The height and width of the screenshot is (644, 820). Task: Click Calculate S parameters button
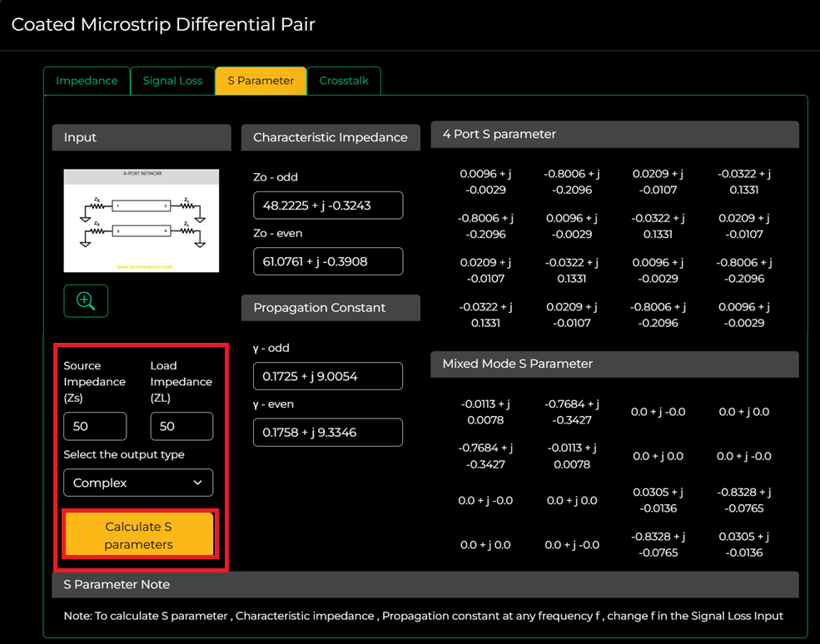(x=139, y=535)
